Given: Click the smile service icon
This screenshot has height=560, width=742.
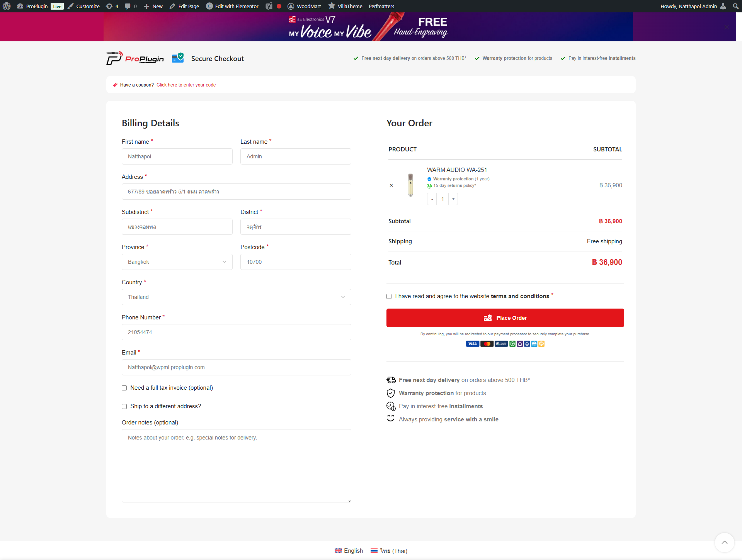Looking at the screenshot, I should [391, 418].
